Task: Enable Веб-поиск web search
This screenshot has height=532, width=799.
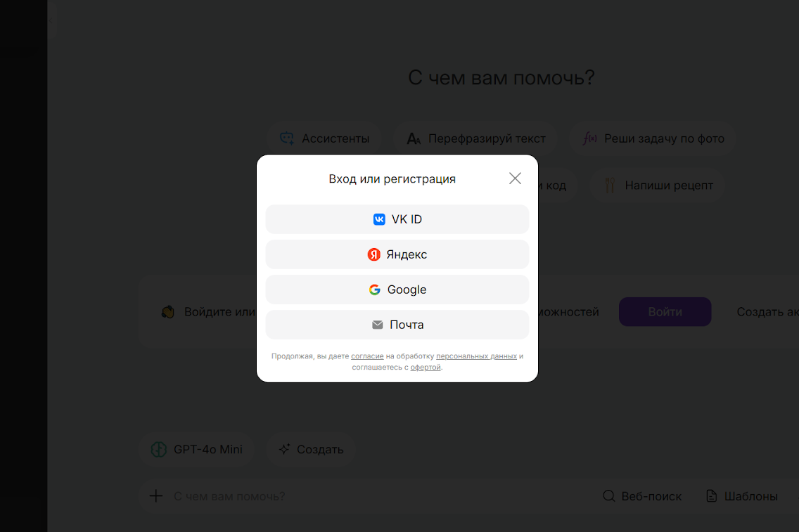Action: pos(642,496)
